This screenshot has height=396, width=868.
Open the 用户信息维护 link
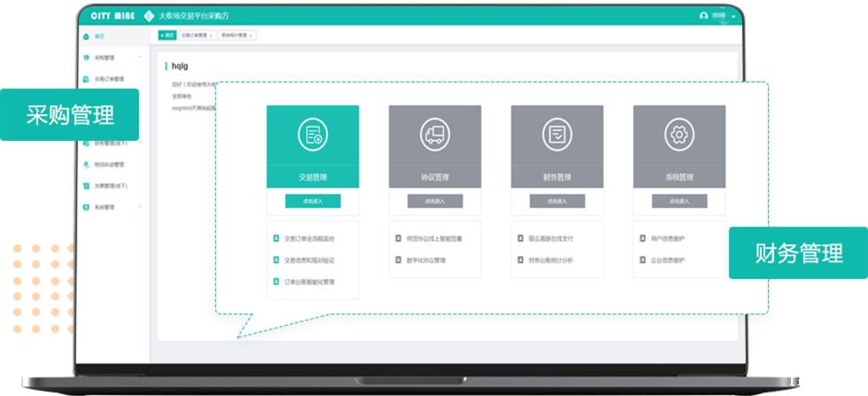(667, 239)
